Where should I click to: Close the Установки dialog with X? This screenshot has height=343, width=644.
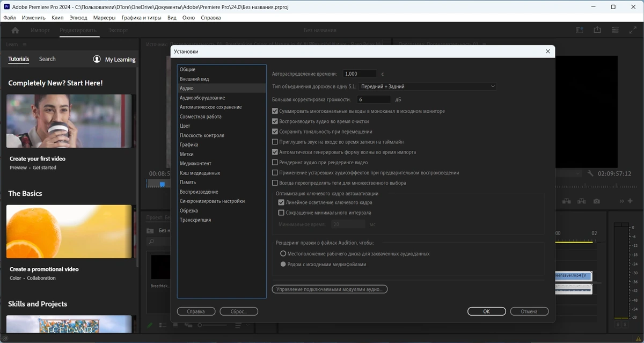tap(547, 52)
